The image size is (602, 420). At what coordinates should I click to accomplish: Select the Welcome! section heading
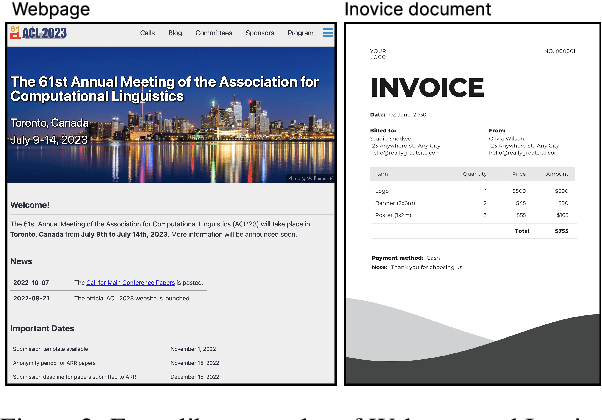click(31, 204)
